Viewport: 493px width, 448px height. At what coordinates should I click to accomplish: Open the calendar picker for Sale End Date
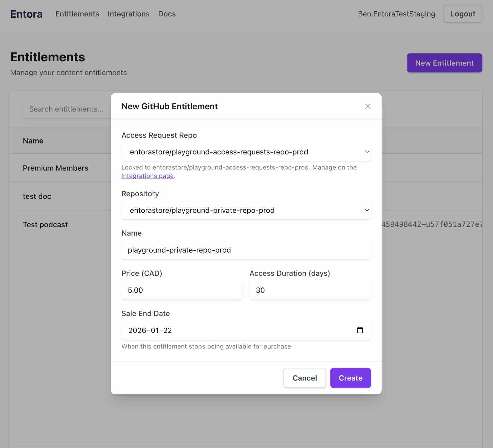[x=360, y=330]
